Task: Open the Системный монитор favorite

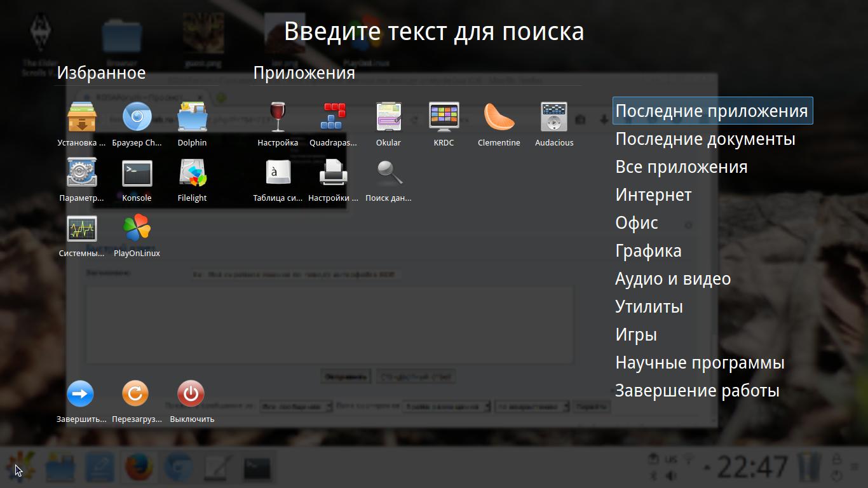Action: point(81,235)
